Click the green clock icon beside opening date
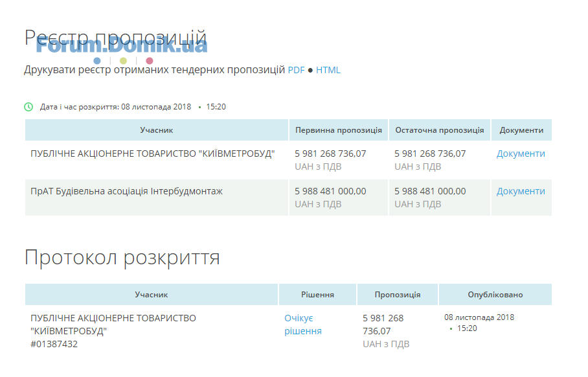 28,107
